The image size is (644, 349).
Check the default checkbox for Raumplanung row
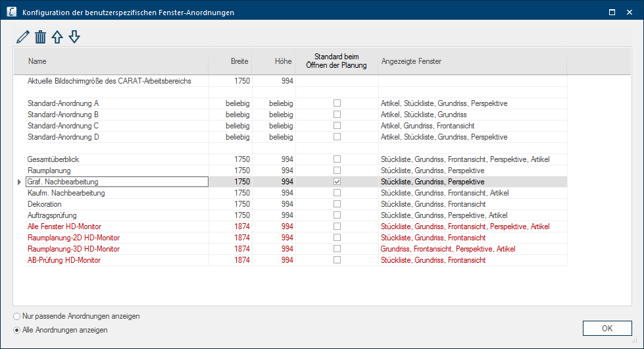tap(337, 171)
